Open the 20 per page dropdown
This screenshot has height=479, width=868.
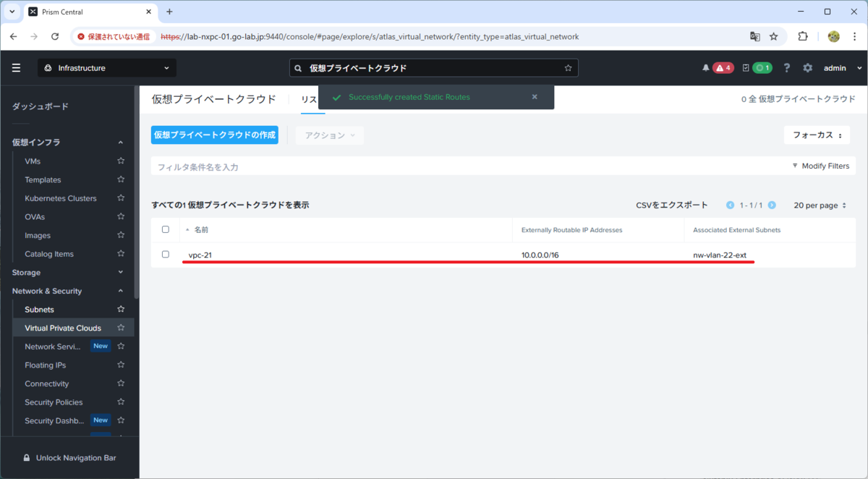coord(820,205)
